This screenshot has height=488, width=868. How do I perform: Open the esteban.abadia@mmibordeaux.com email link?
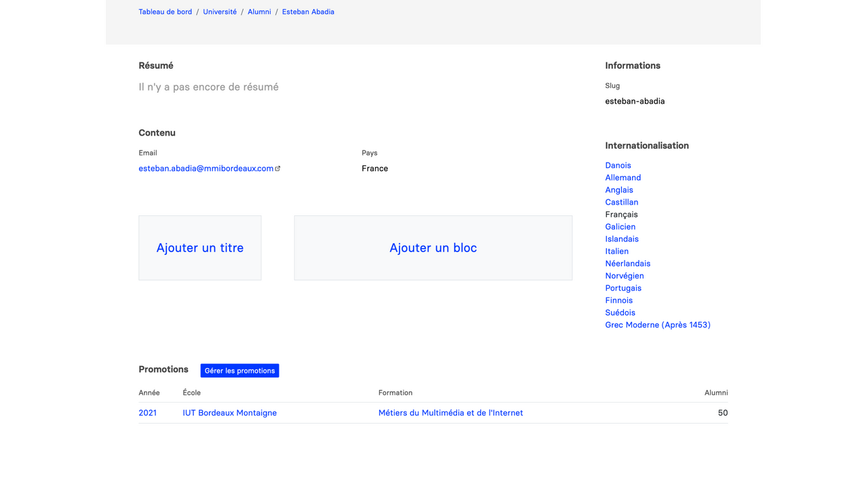(205, 168)
